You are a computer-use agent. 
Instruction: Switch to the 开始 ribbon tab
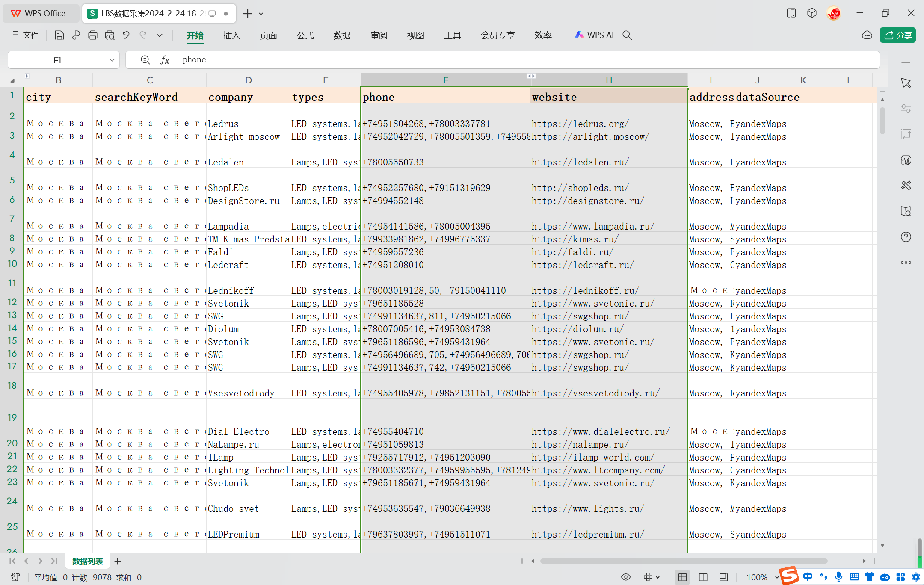pyautogui.click(x=195, y=35)
